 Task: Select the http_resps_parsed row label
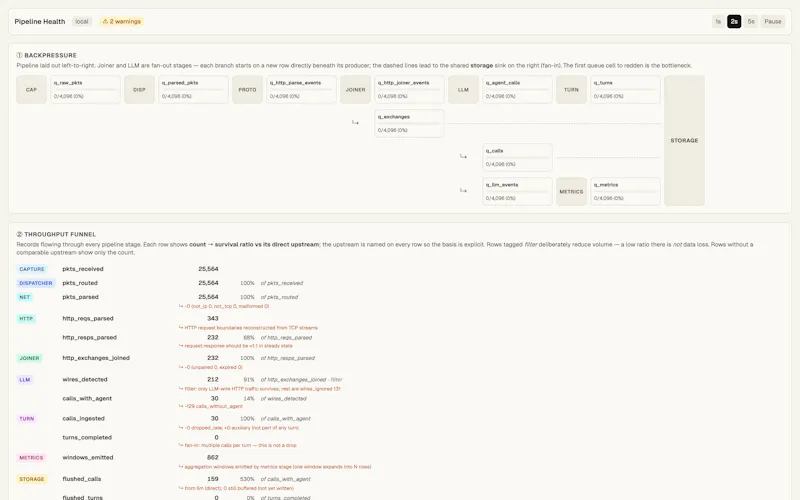tap(89, 337)
